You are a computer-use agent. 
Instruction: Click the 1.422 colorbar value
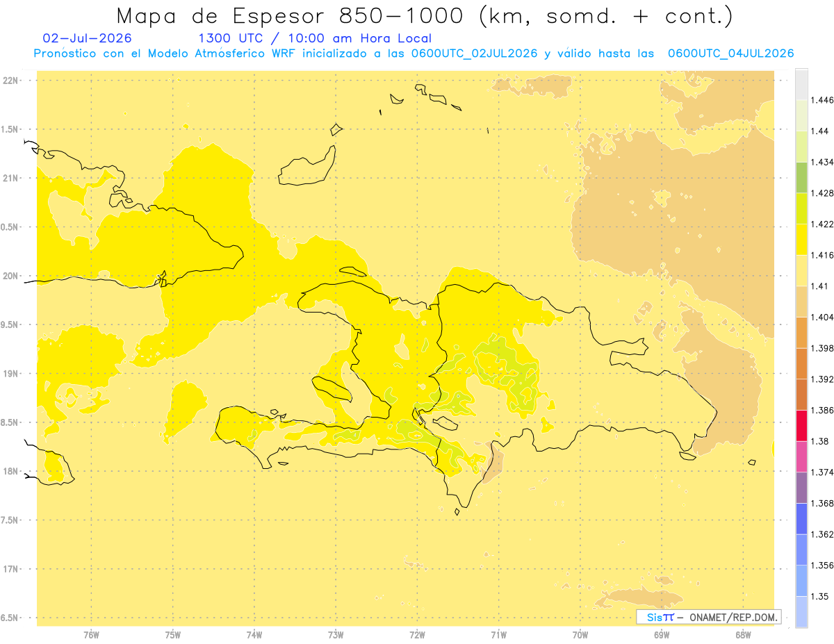(822, 224)
